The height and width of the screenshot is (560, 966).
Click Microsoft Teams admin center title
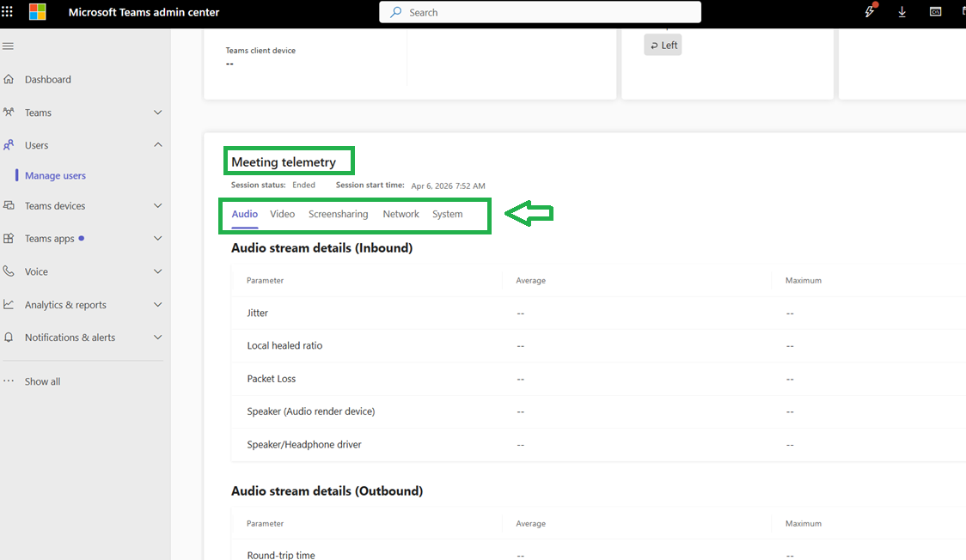pos(144,12)
